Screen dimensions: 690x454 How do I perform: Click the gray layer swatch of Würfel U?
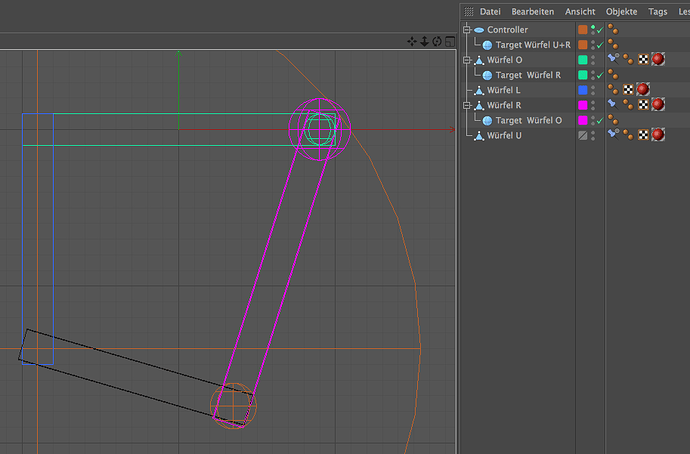click(x=583, y=135)
